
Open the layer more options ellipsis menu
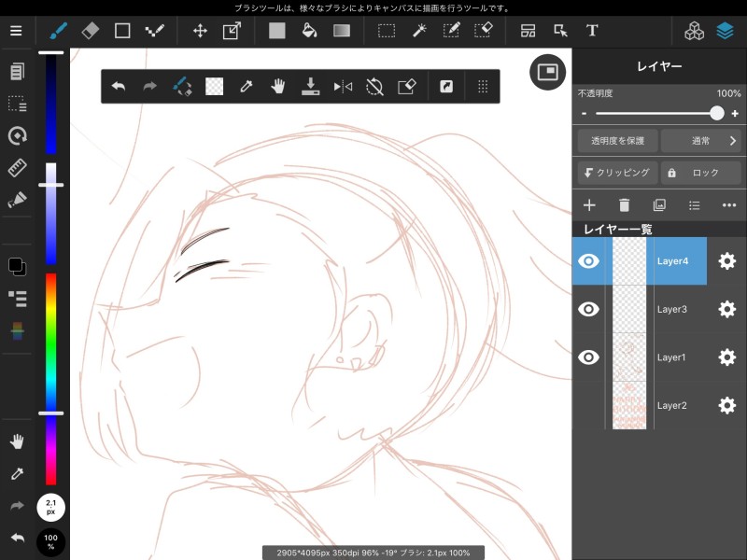(729, 205)
